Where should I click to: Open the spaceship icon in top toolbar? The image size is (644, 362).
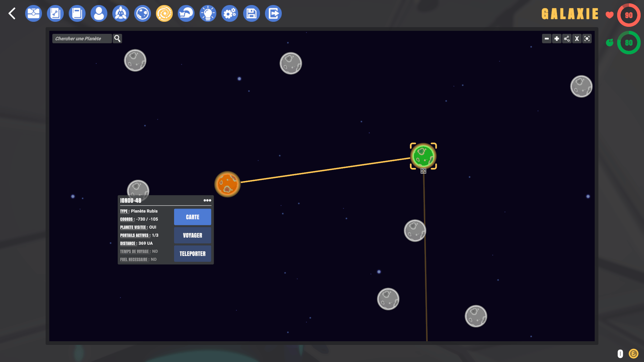pos(121,14)
